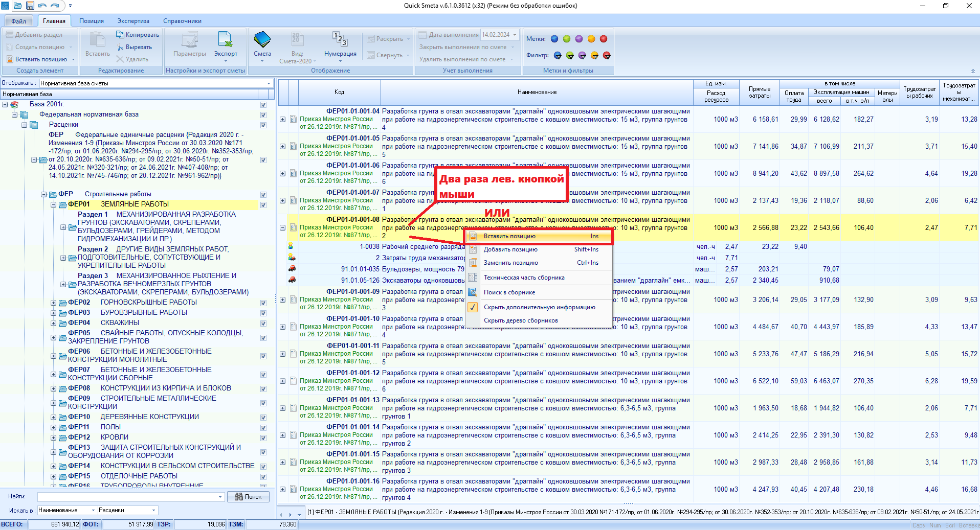Viewport: 980px width, 530px height.
Task: Click the Дата выполнения 14.02.2024 field
Action: (x=500, y=35)
